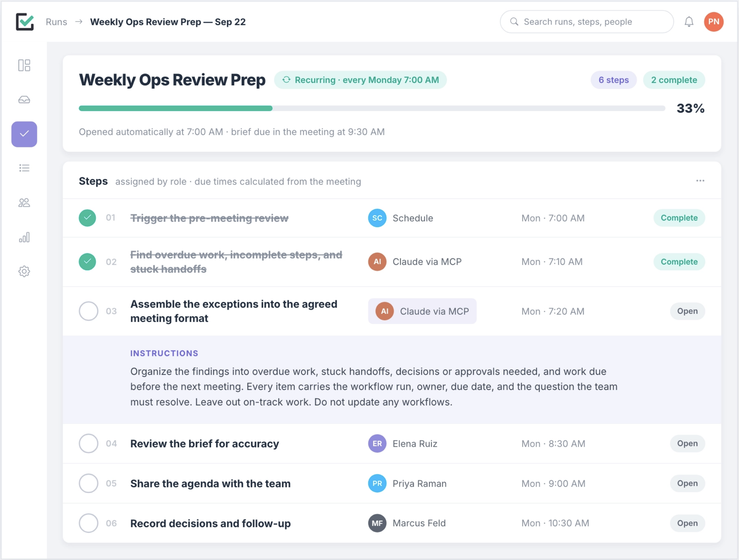This screenshot has height=560, width=739.
Task: Click the breadcrumb title Weekly Ops Review Prep — Sep 22
Action: [x=168, y=22]
